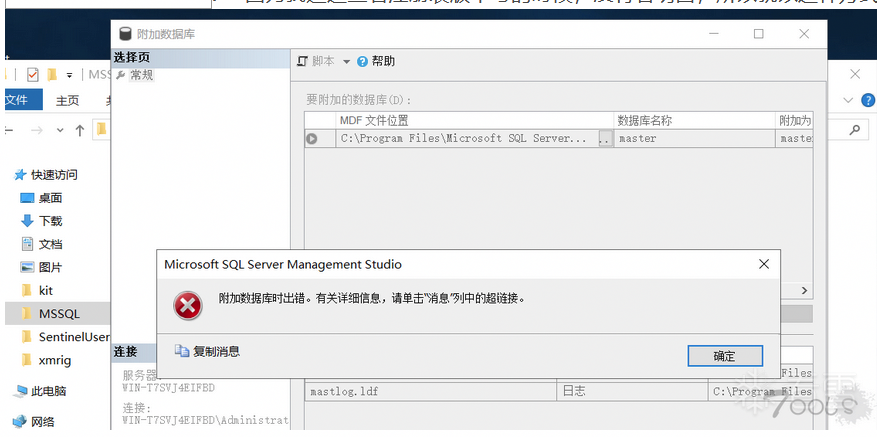Click the red error icon in dialog

click(188, 306)
